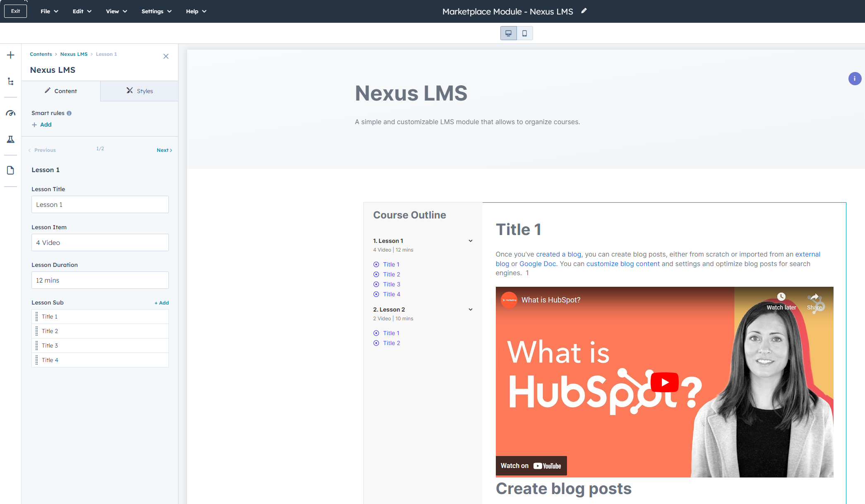Click the Lesson Title input field
This screenshot has height=504, width=865.
pos(100,204)
